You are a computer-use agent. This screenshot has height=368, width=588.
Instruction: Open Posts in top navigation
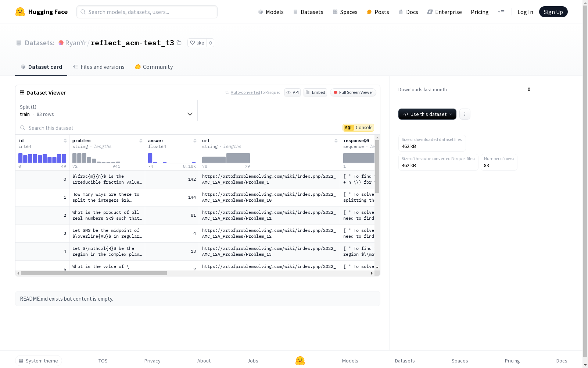[378, 12]
